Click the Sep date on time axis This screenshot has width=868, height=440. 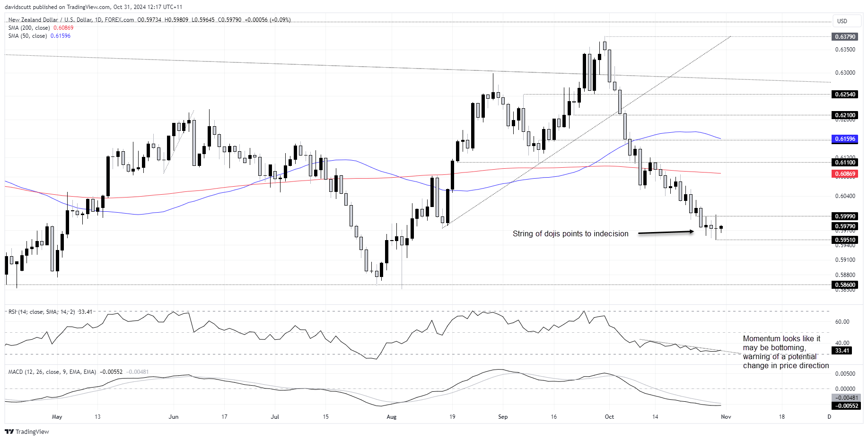pos(503,417)
